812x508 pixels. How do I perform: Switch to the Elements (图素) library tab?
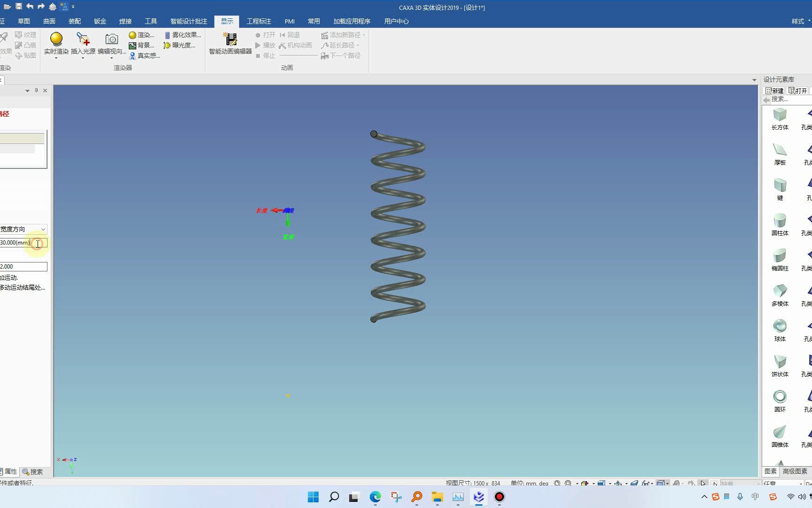pos(771,471)
